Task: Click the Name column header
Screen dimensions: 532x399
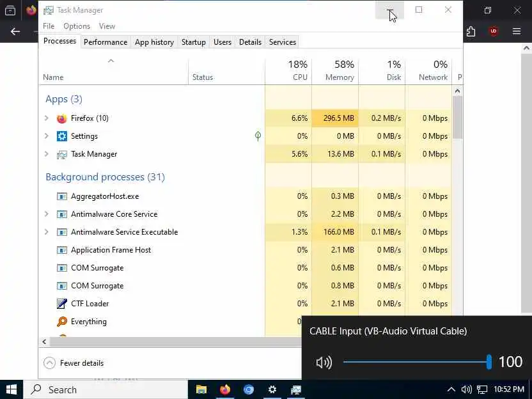Action: (114, 70)
